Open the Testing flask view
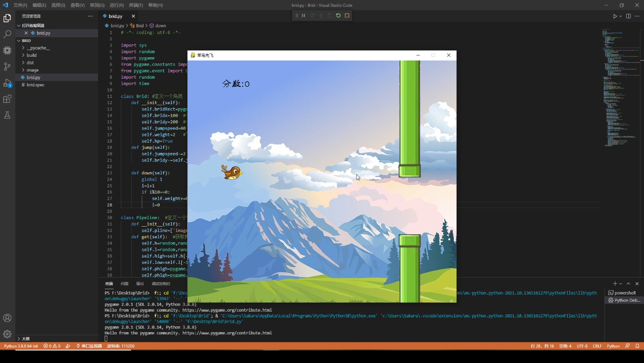644x363 pixels. coord(7,115)
